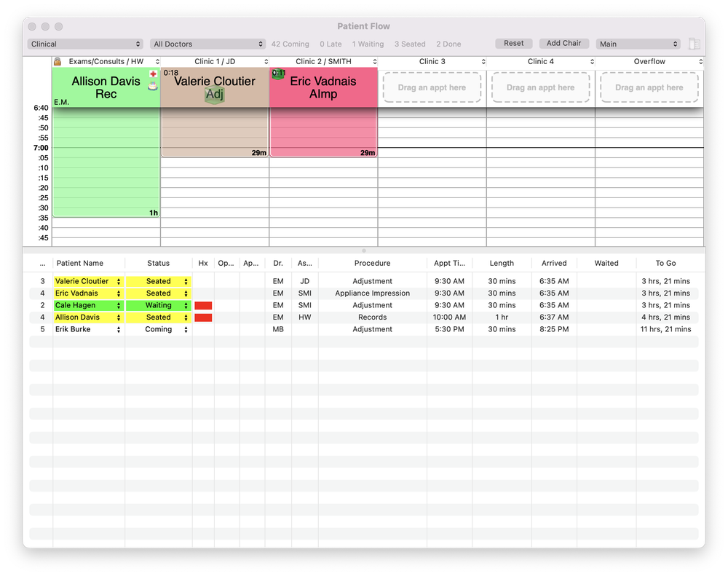
Task: Open Eric Vadnais's name stepper
Action: tap(119, 293)
